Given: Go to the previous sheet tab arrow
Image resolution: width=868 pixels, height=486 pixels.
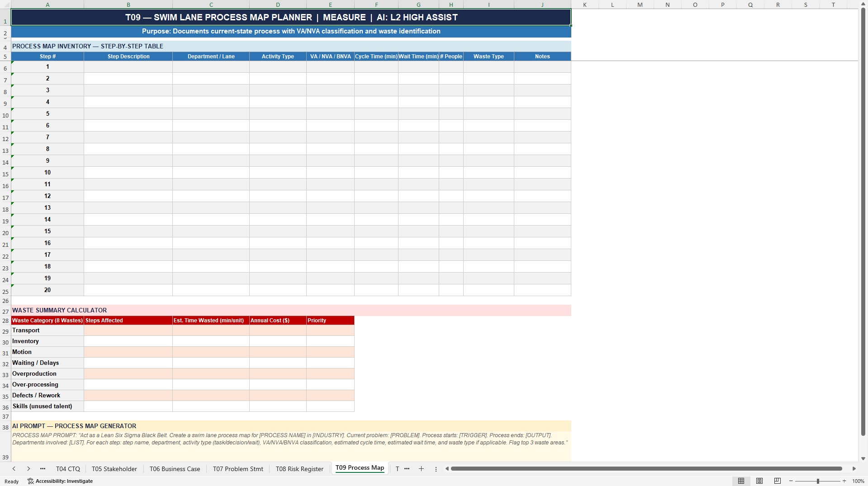Looking at the screenshot, I should [x=14, y=469].
